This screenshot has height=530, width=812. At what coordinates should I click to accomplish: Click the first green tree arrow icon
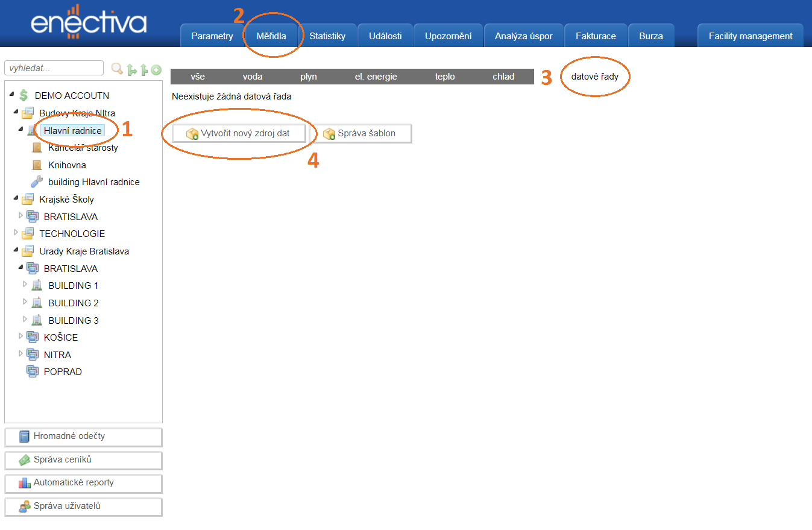(x=131, y=70)
